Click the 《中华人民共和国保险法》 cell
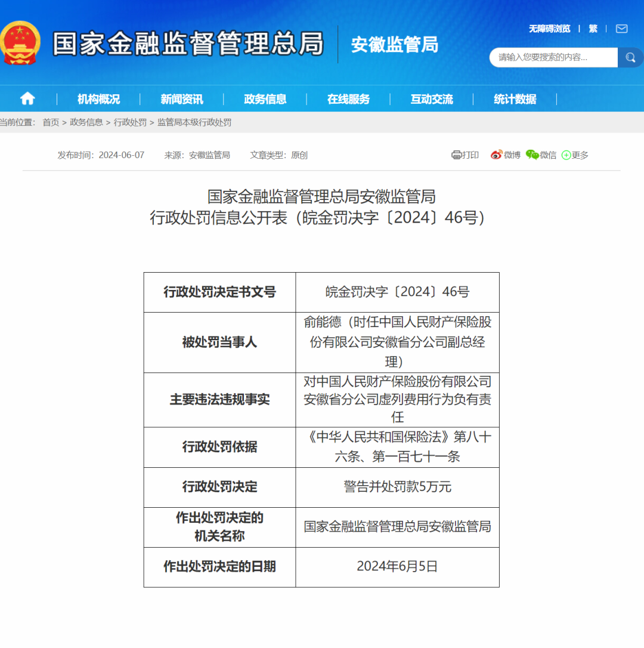 click(x=397, y=447)
